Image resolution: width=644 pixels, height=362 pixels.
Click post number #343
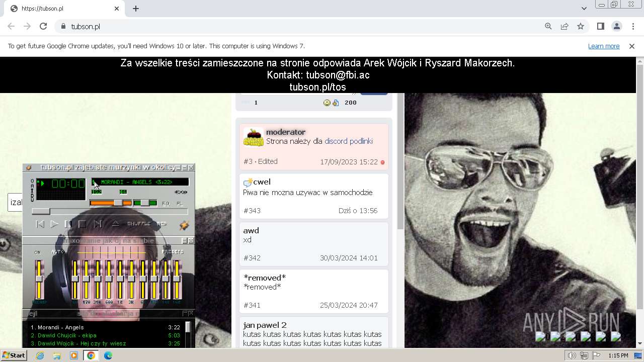pos(252,211)
